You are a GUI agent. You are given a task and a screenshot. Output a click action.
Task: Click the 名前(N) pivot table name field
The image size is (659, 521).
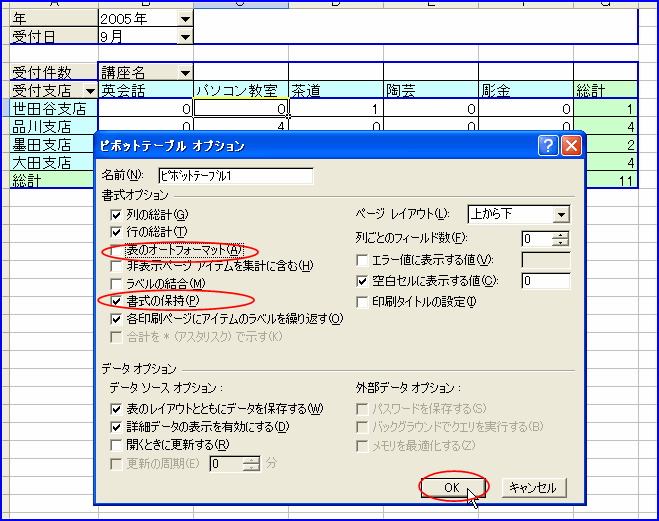pos(236,176)
